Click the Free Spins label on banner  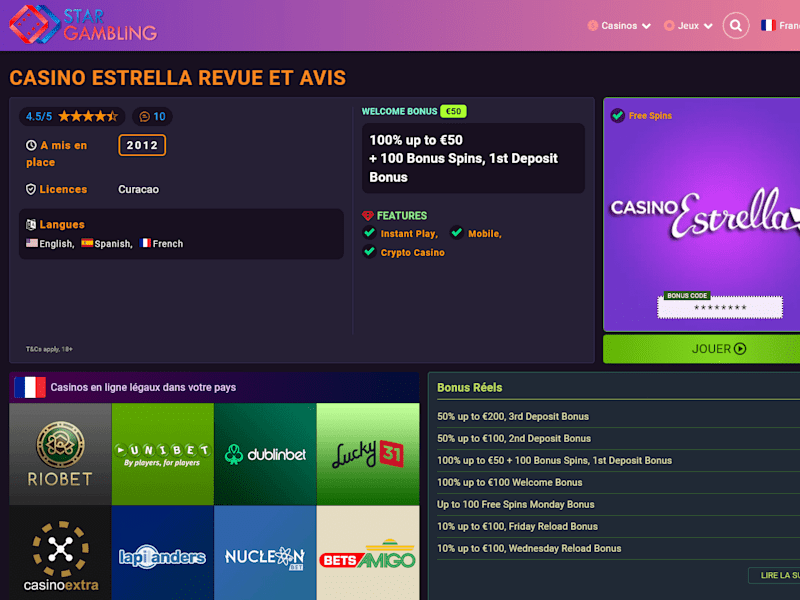point(650,116)
